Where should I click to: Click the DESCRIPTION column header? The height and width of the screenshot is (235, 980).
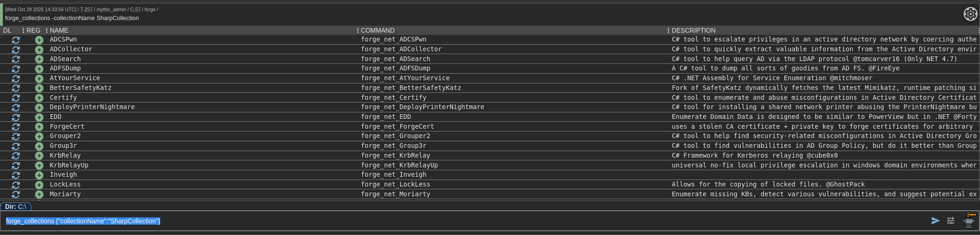693,30
